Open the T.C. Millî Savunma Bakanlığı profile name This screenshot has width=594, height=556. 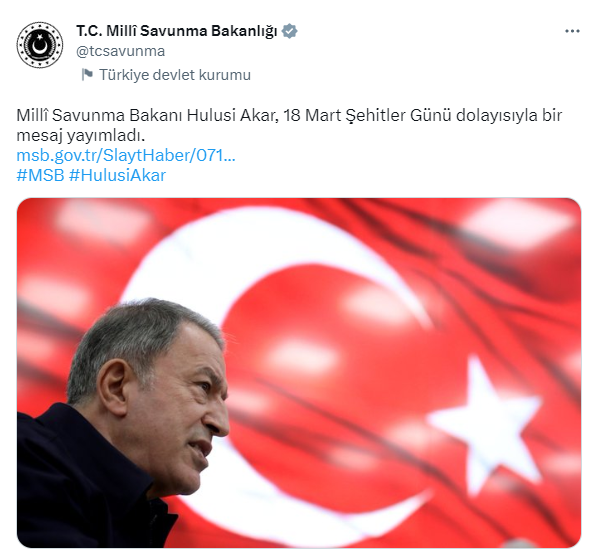tap(177, 31)
